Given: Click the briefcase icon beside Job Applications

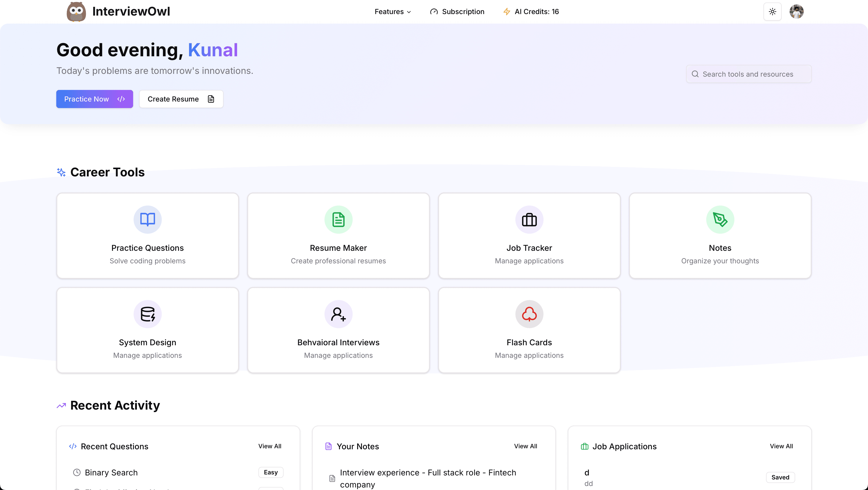Looking at the screenshot, I should click(585, 447).
